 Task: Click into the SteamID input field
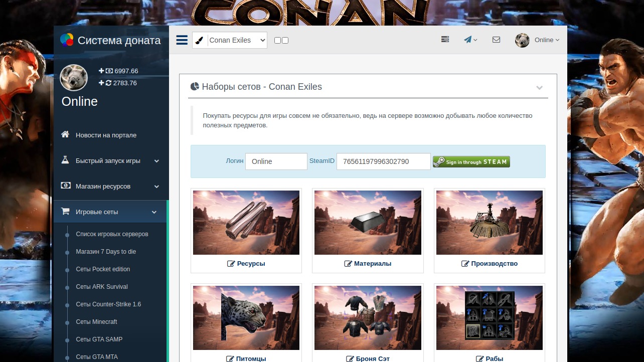[383, 161]
